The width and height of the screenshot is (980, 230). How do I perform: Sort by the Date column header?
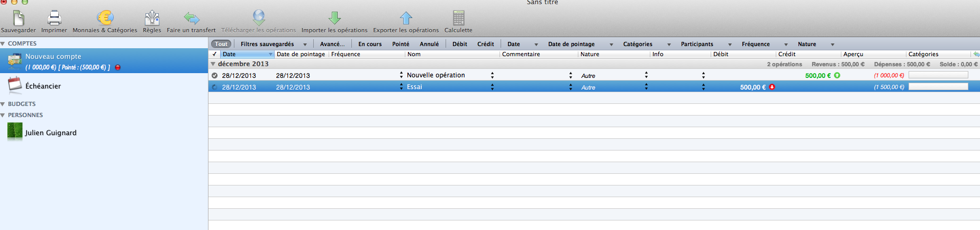pos(247,54)
